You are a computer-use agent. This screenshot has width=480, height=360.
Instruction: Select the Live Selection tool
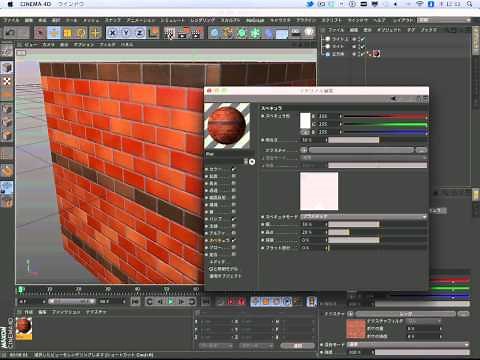(x=41, y=33)
